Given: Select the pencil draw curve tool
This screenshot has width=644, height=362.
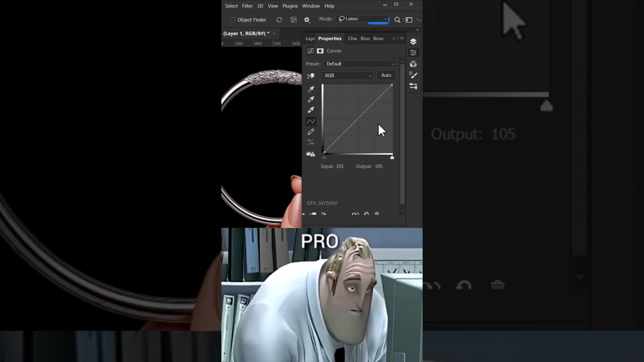Looking at the screenshot, I should [x=311, y=132].
